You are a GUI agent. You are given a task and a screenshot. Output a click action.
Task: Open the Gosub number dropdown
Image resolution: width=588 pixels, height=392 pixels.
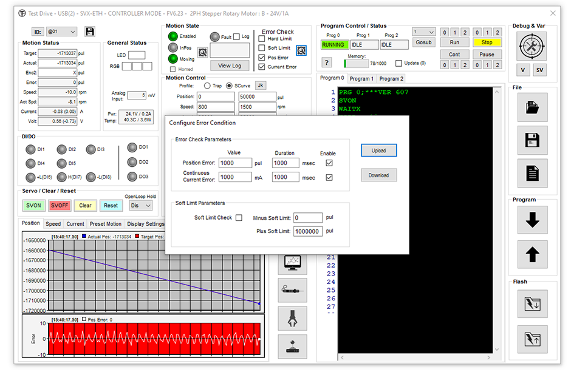(423, 32)
